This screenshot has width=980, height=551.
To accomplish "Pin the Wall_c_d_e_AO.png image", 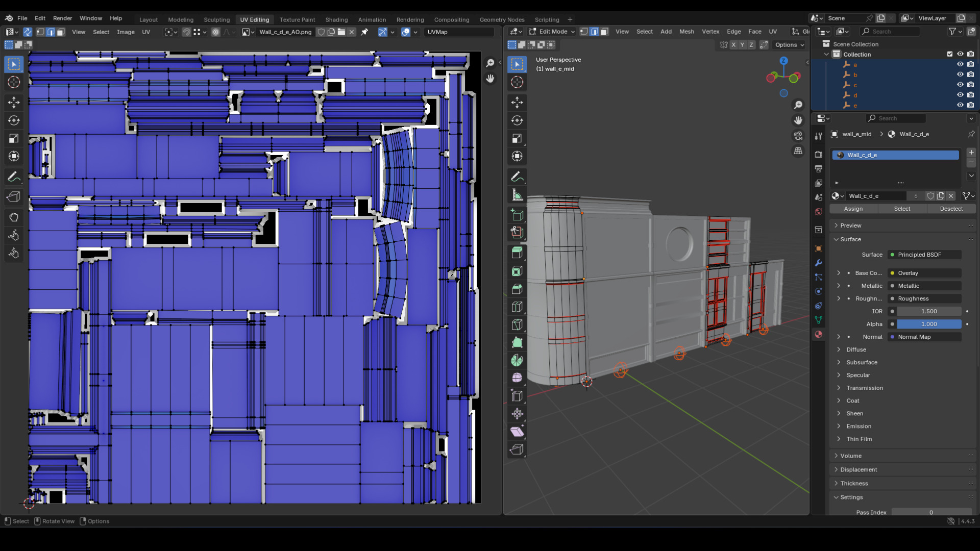I will point(364,32).
